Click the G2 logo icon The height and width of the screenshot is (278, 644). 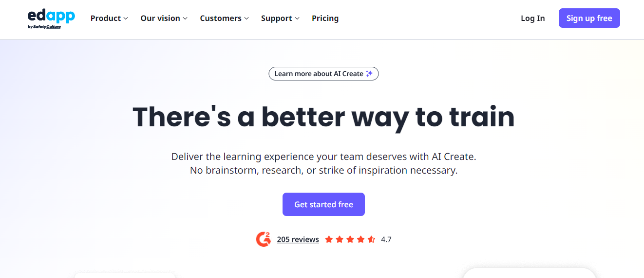tap(264, 239)
